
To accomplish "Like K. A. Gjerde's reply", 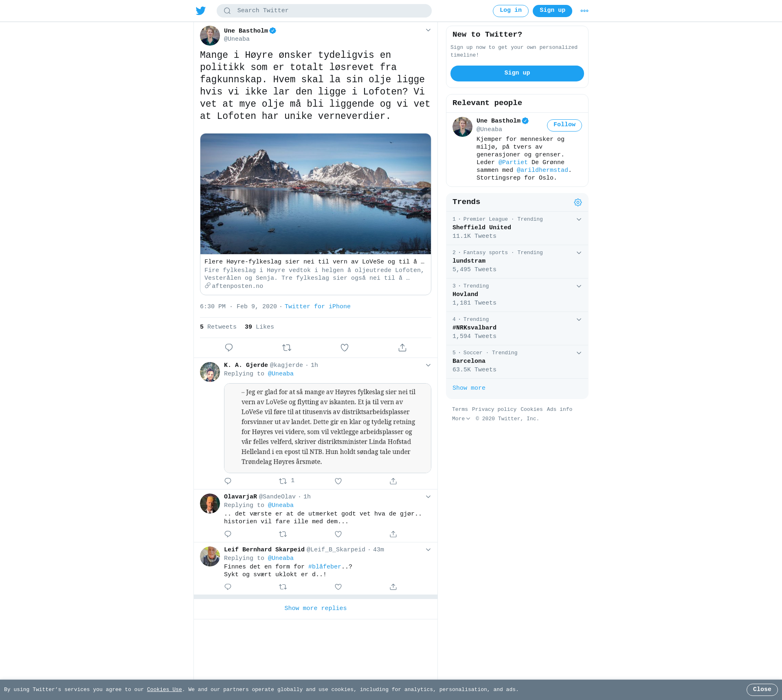I will click(338, 481).
